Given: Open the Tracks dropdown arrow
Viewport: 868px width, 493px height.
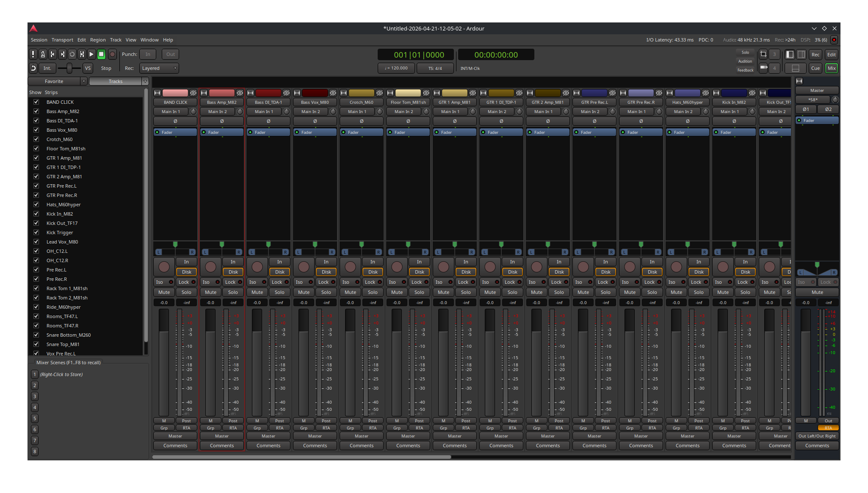Looking at the screenshot, I should [145, 81].
